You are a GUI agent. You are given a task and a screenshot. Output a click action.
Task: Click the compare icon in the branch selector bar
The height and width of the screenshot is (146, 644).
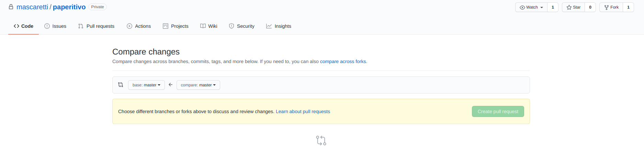121,85
